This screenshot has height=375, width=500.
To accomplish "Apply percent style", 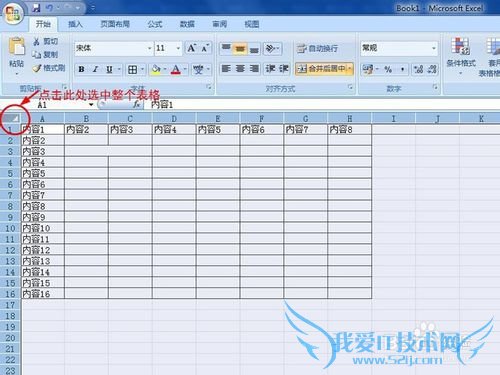I will (388, 69).
